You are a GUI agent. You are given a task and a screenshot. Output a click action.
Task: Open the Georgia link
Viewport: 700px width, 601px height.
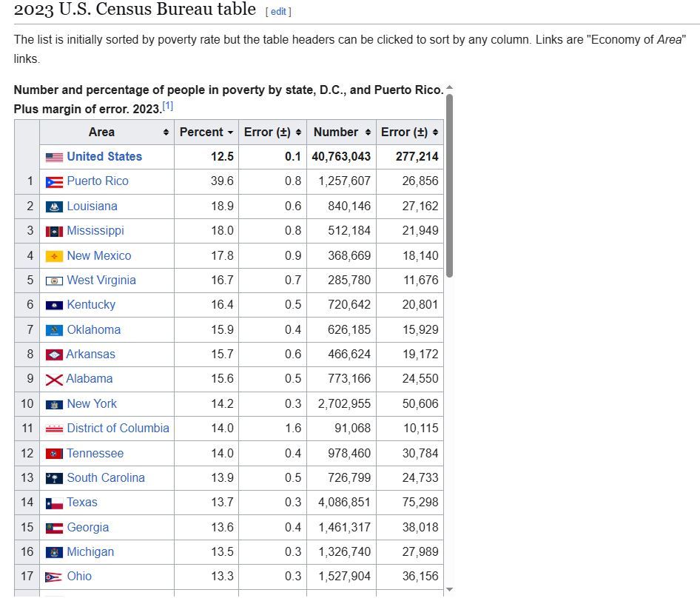(88, 528)
